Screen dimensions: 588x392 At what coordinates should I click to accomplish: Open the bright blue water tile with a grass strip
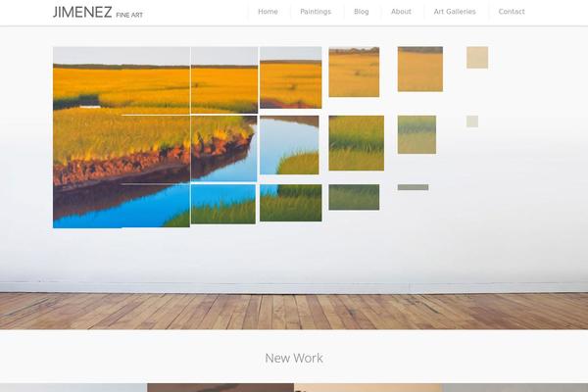[223, 204]
